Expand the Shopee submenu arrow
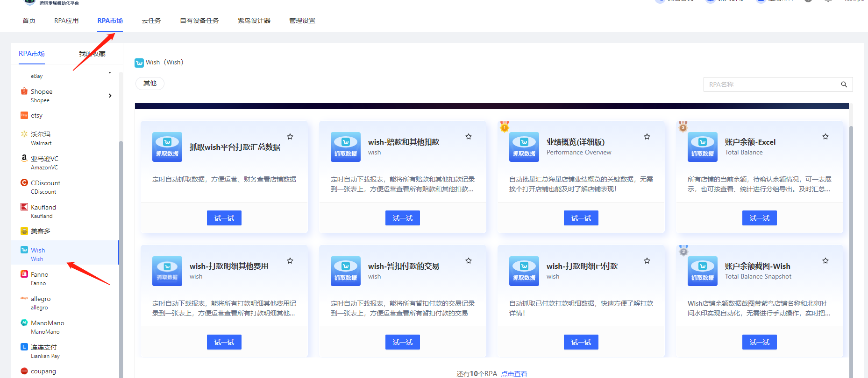This screenshot has width=868, height=378. coord(110,96)
